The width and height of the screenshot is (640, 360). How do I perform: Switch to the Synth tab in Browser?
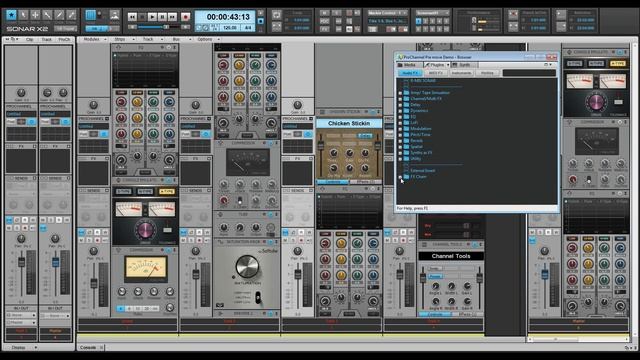[x=464, y=65]
